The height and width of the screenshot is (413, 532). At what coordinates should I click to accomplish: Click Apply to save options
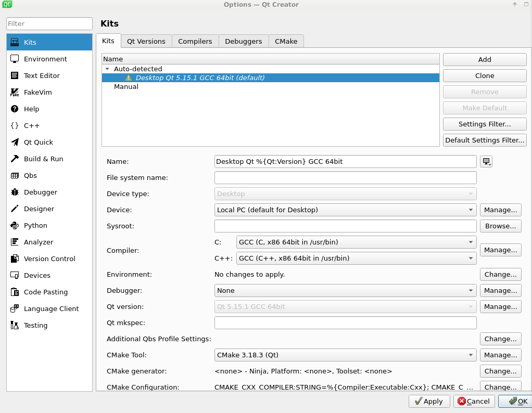[x=429, y=402]
